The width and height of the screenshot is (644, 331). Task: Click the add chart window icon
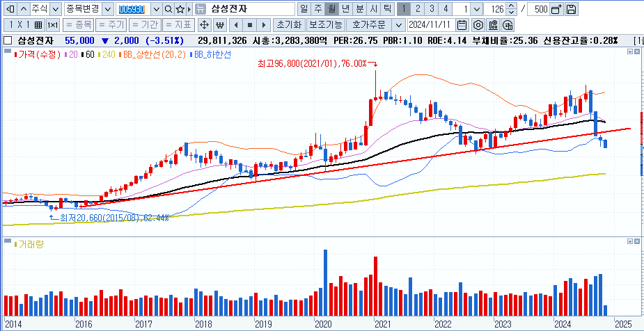[x=556, y=9]
